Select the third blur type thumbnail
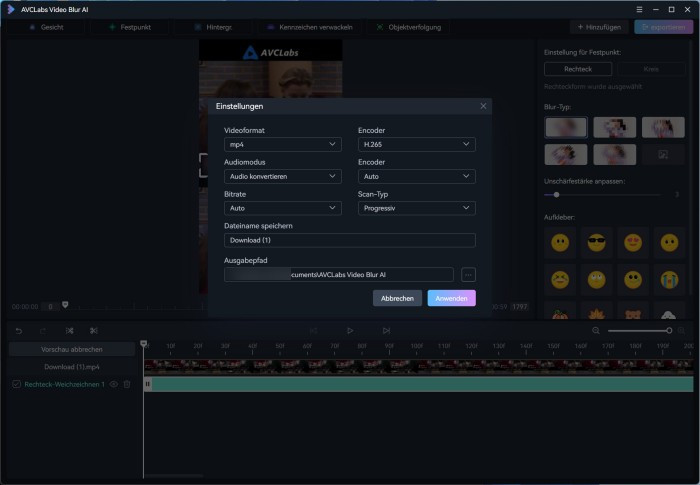Image resolution: width=700 pixels, height=485 pixels. pyautogui.click(x=663, y=127)
